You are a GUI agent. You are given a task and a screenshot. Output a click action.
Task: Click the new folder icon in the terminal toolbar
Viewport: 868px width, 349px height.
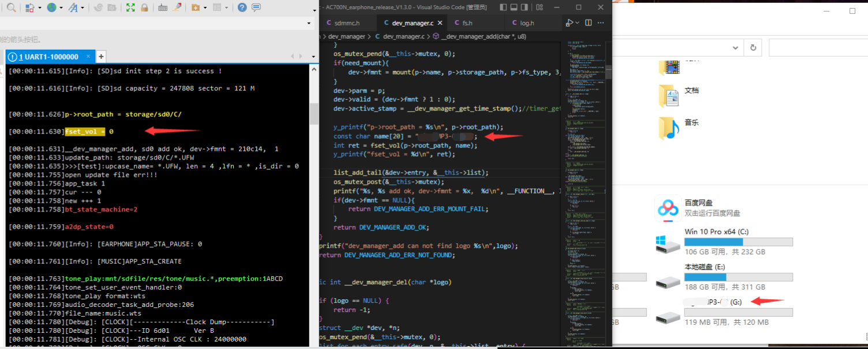pyautogui.click(x=196, y=8)
